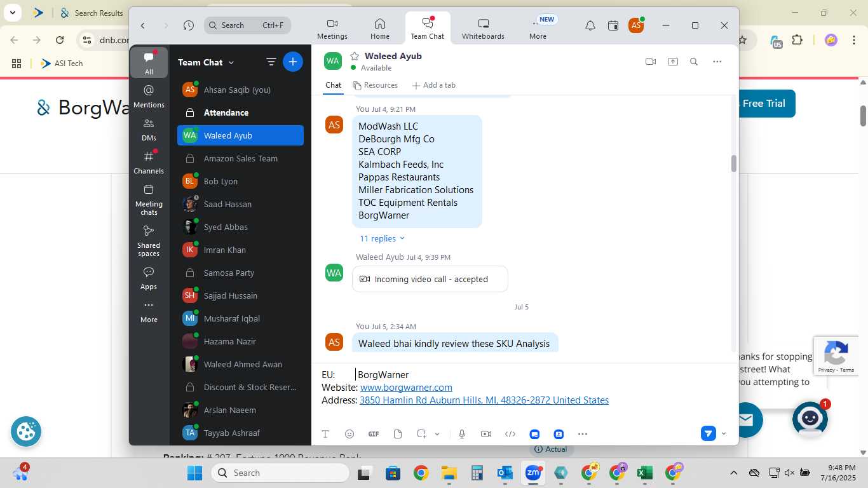Open the Syed Abbas chat
This screenshot has height=488, width=868.
(x=240, y=227)
